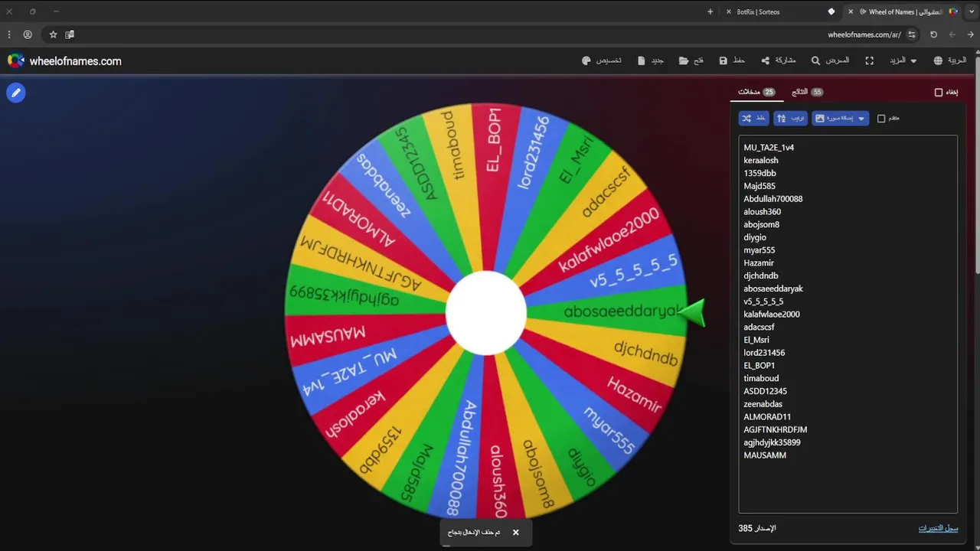Shuffle the entries with the blue shuffle button
This screenshot has width=980, height=551.
[754, 119]
